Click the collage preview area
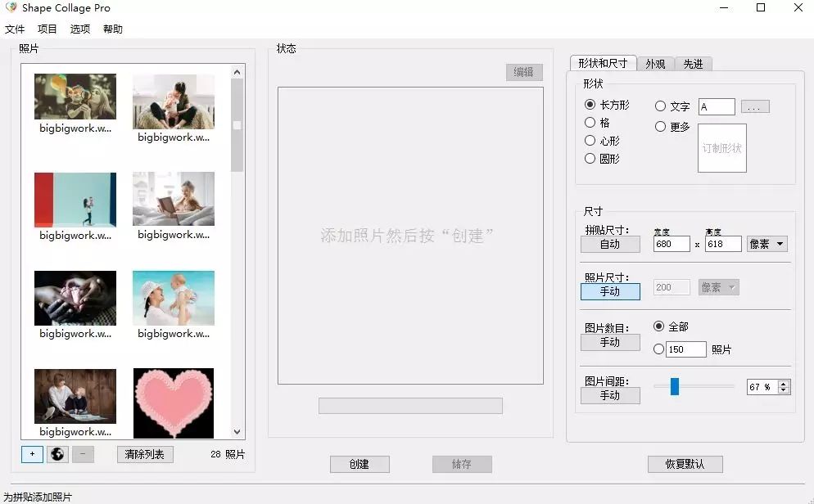 [x=410, y=236]
